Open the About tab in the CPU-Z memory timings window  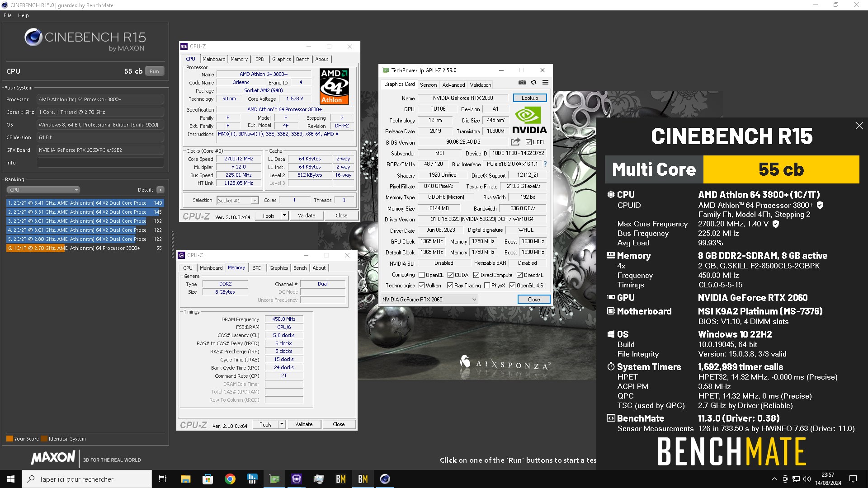coord(319,268)
